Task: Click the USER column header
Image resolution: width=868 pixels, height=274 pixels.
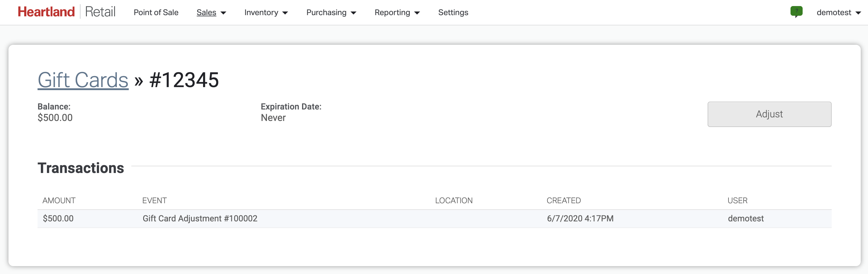Action: click(737, 201)
